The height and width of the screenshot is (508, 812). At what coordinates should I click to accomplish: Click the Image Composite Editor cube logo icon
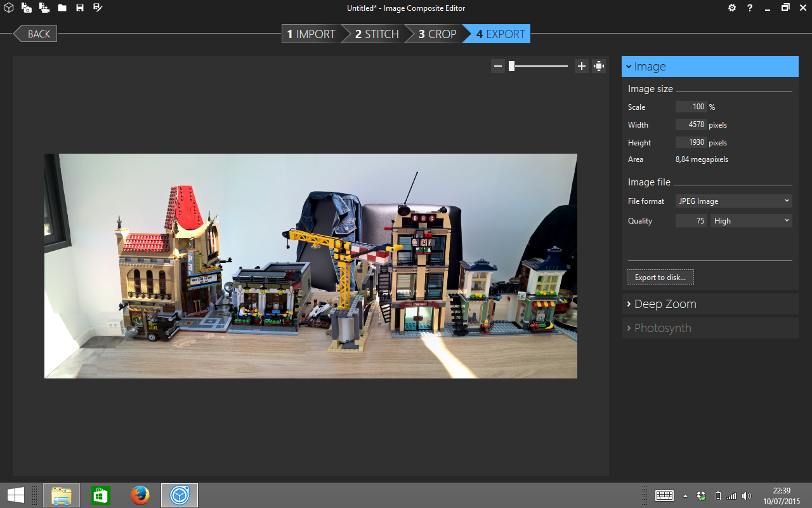tap(8, 8)
